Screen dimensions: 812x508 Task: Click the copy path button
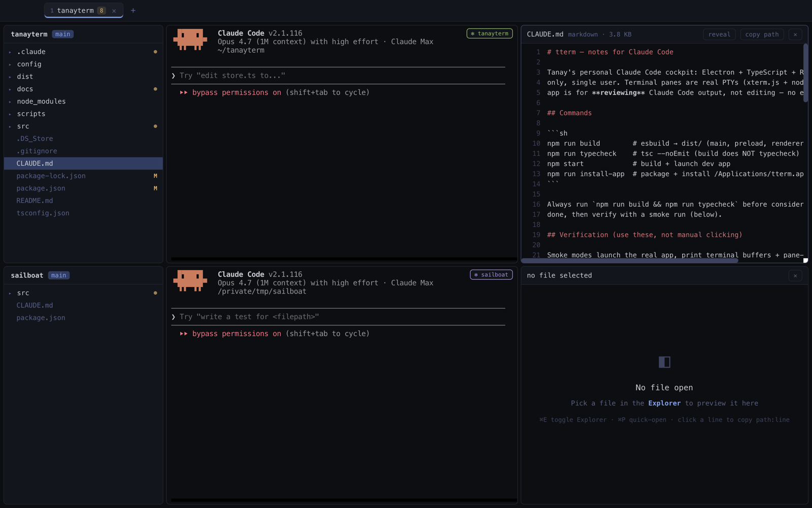tap(762, 35)
